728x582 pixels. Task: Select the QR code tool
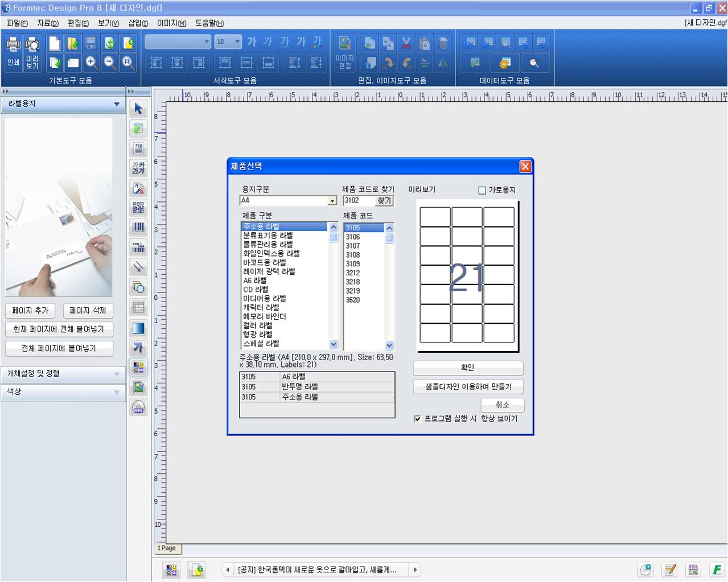[x=138, y=208]
